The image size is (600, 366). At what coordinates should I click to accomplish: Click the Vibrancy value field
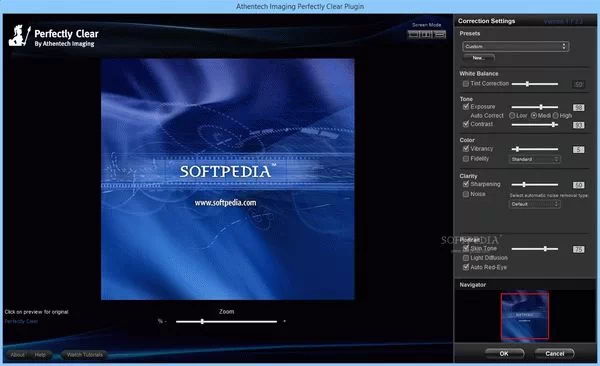coord(579,149)
